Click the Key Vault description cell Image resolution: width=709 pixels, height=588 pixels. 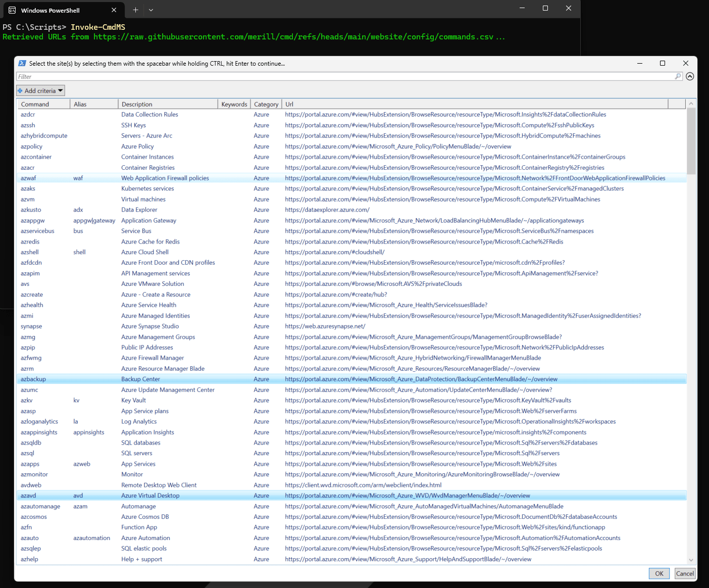tap(133, 401)
